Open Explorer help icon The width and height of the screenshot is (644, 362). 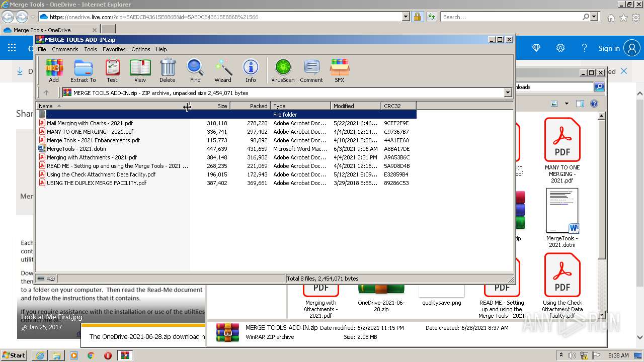(594, 104)
